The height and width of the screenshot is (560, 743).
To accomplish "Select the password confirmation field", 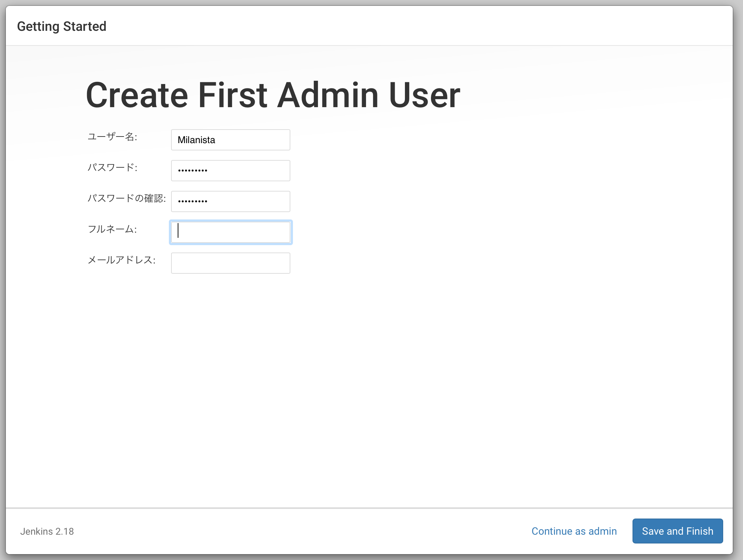I will [230, 201].
